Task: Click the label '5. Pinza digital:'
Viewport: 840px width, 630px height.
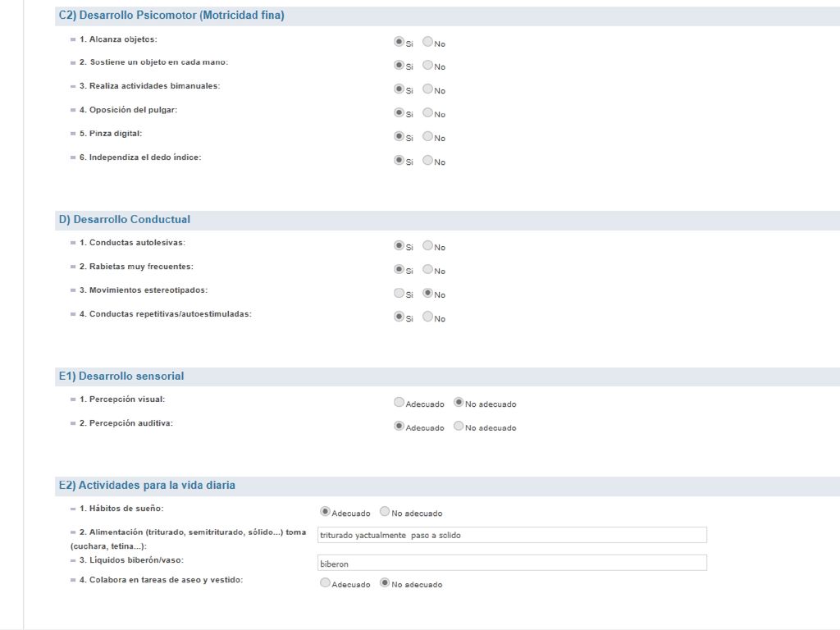Action: click(x=111, y=134)
